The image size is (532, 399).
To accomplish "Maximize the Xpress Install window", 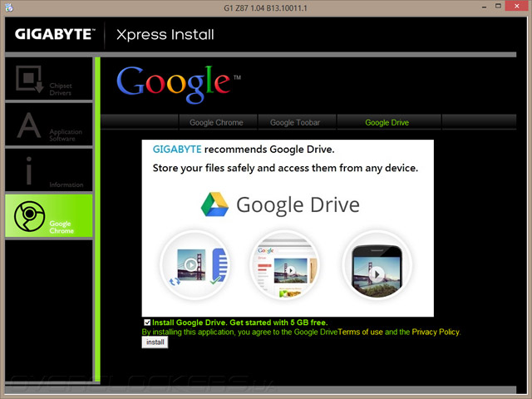I will click(x=498, y=6).
